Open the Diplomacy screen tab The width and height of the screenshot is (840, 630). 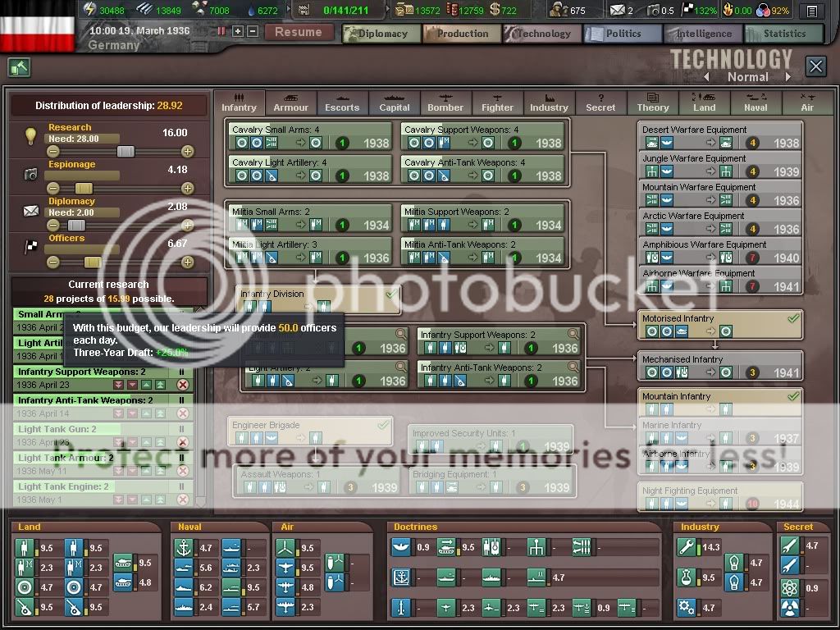coord(381,34)
